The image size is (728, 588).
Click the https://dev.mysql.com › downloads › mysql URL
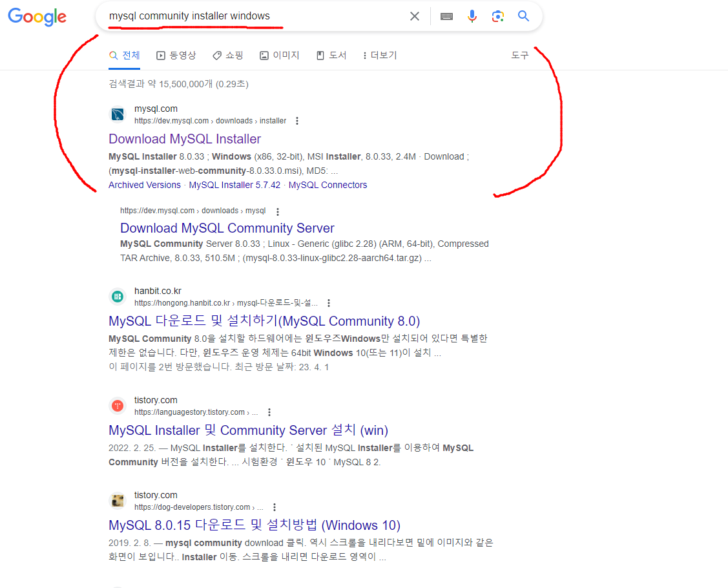point(192,211)
